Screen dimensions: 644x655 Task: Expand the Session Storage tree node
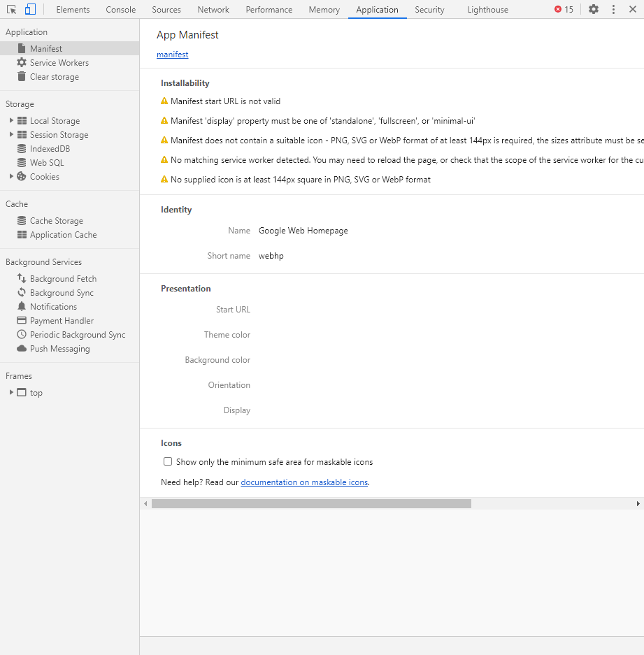pos(11,135)
